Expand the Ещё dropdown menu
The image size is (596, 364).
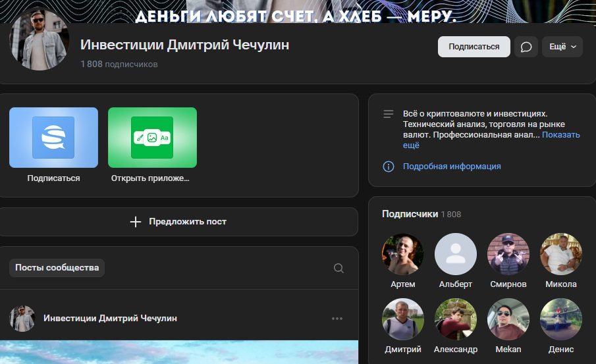pyautogui.click(x=562, y=47)
